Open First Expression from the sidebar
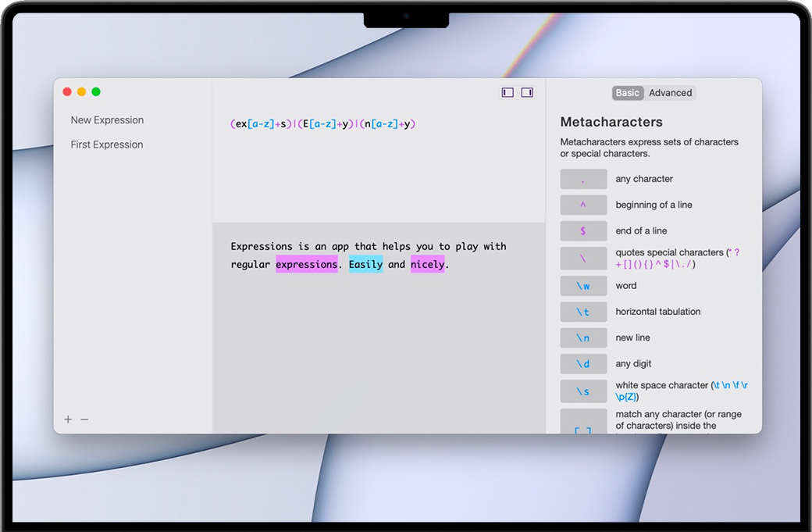 pyautogui.click(x=107, y=145)
